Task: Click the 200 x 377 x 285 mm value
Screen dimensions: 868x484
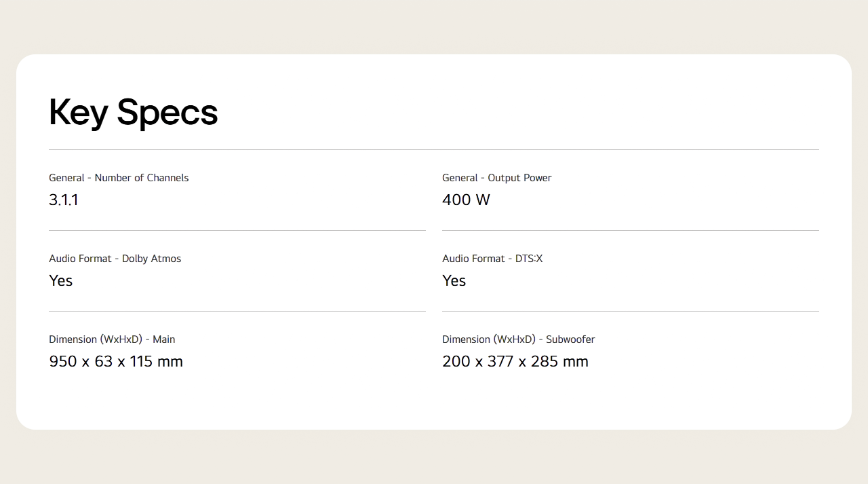Action: 515,361
